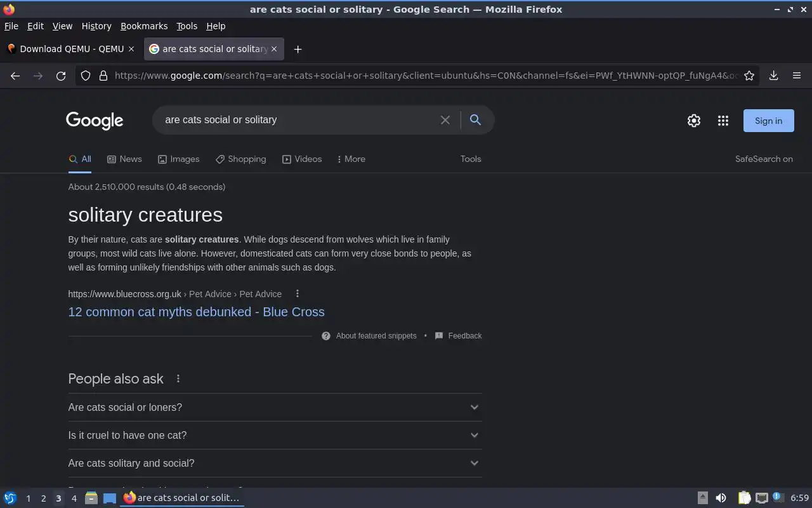Open the Firefox hamburger menu
Screen dimensions: 812x508
tap(797, 76)
